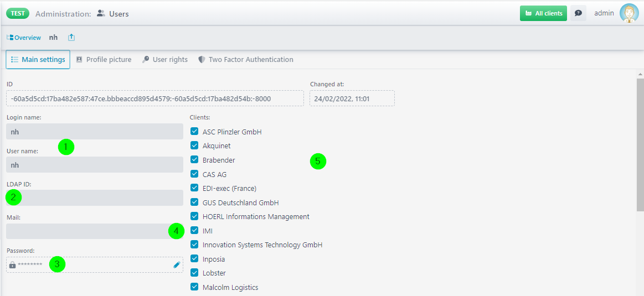Click the pencil icon to edit password
The height and width of the screenshot is (296, 644).
point(177,265)
